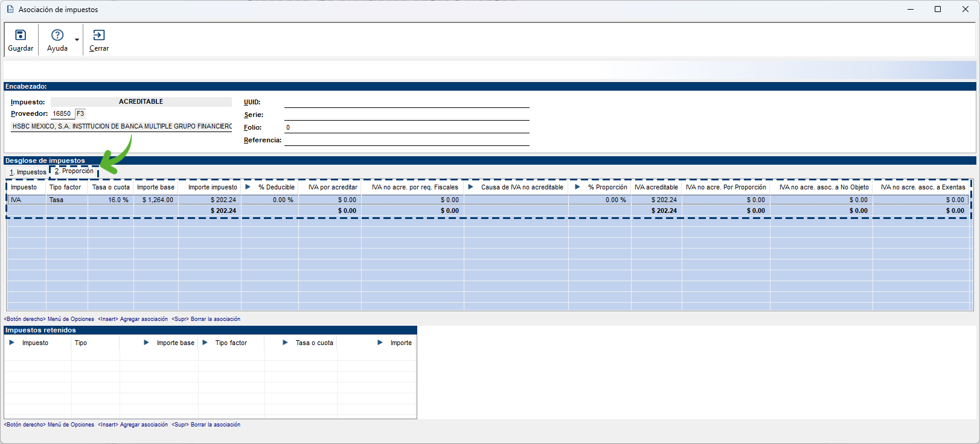Image resolution: width=980 pixels, height=444 pixels.
Task: Click the arrow beside Causa de IVA no acreditable
Action: pos(470,187)
